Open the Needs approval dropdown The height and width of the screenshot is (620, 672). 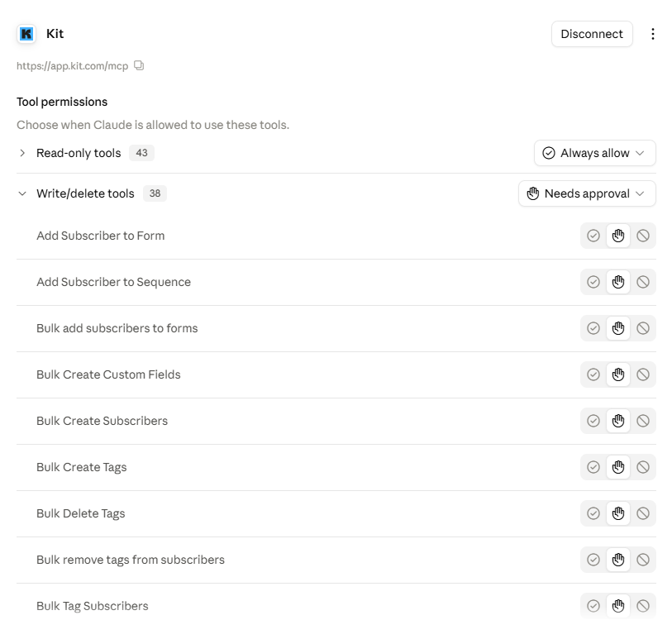point(587,193)
